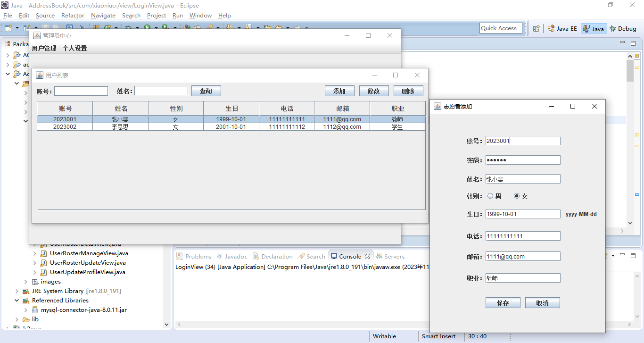The image size is (644, 343).
Task: Click the lib folder icon
Action: click(x=26, y=319)
